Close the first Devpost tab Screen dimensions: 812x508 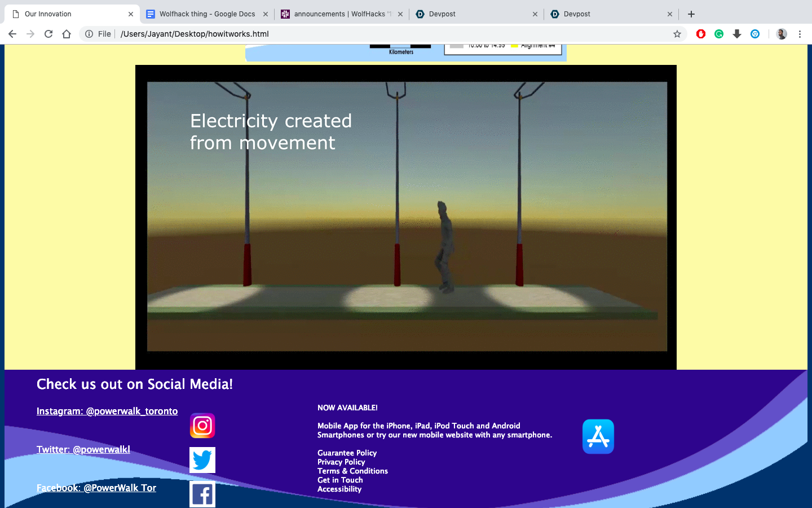(535, 14)
